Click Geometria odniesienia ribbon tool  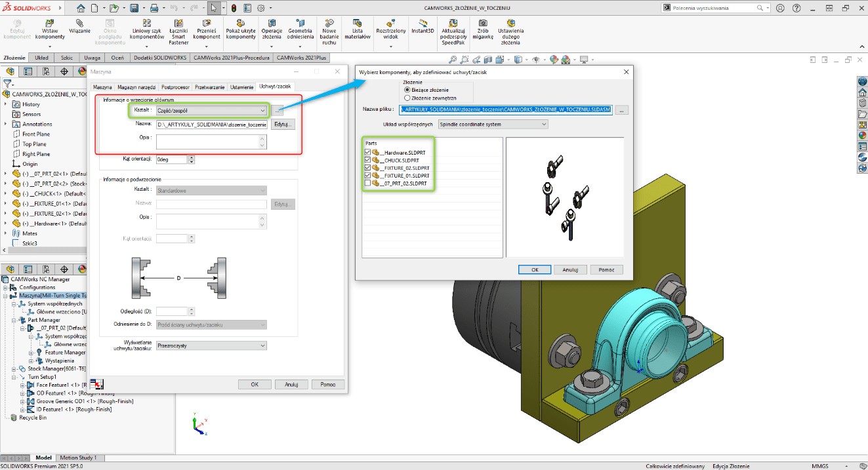click(x=300, y=31)
